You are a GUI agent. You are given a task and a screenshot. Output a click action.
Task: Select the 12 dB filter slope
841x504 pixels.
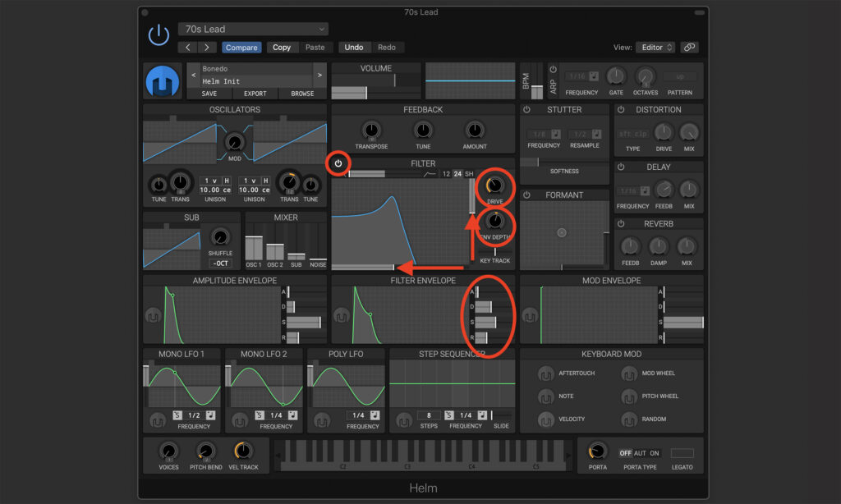tap(446, 174)
